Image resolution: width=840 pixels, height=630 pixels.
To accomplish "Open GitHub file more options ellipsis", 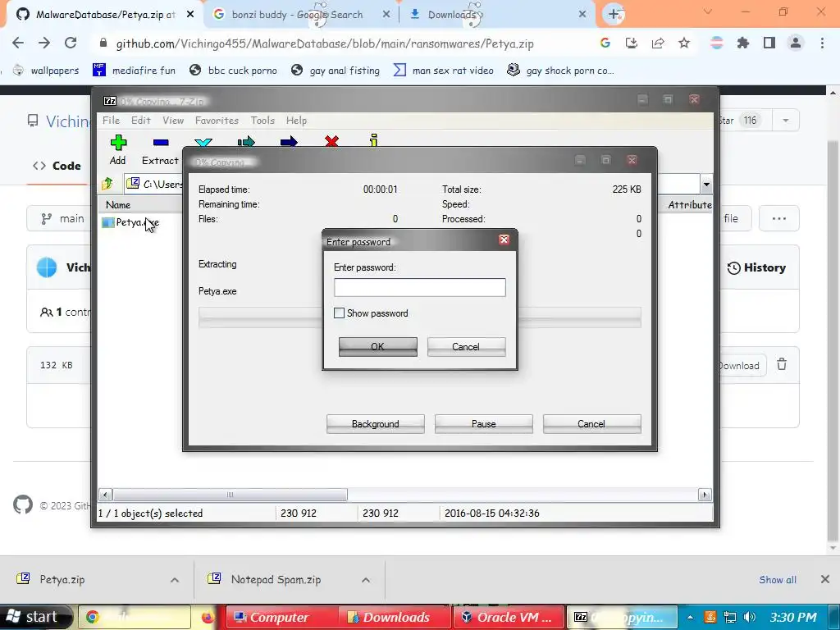I will [779, 218].
